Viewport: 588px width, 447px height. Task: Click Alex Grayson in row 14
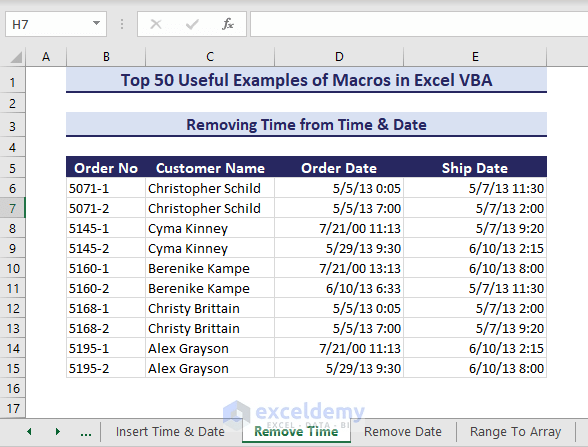pos(210,348)
